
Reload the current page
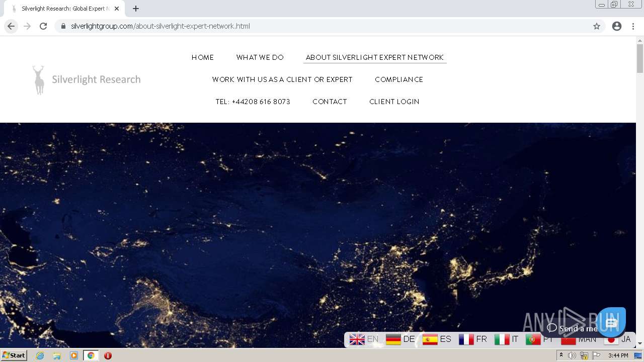pos(43,26)
